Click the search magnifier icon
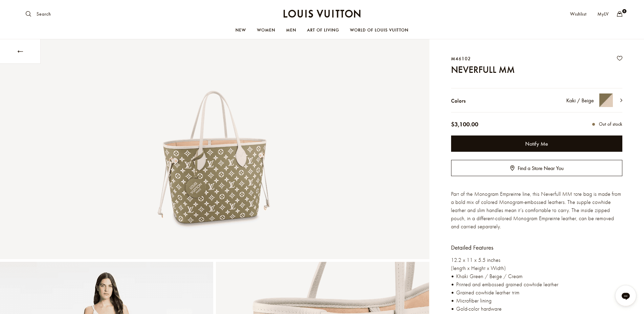 (x=28, y=14)
